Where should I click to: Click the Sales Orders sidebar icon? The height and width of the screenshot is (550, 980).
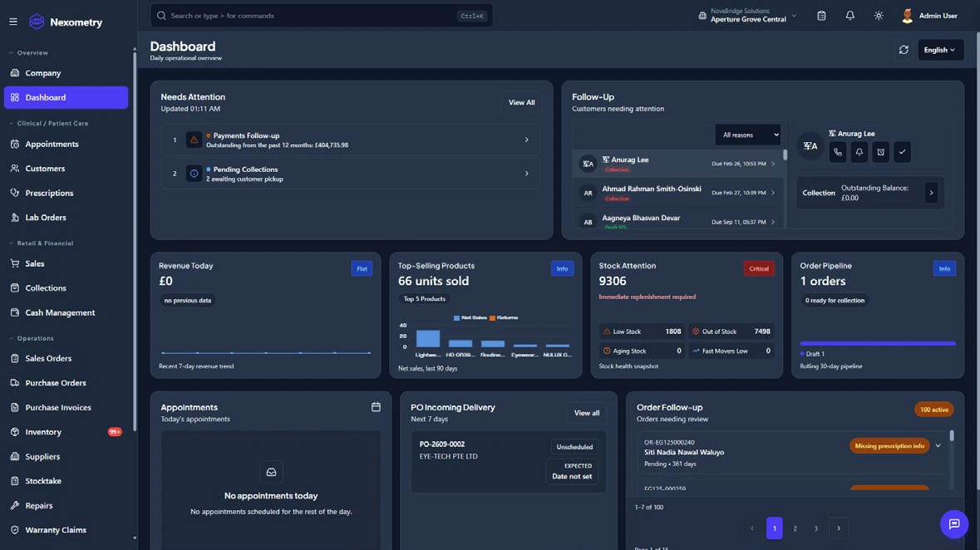point(15,359)
